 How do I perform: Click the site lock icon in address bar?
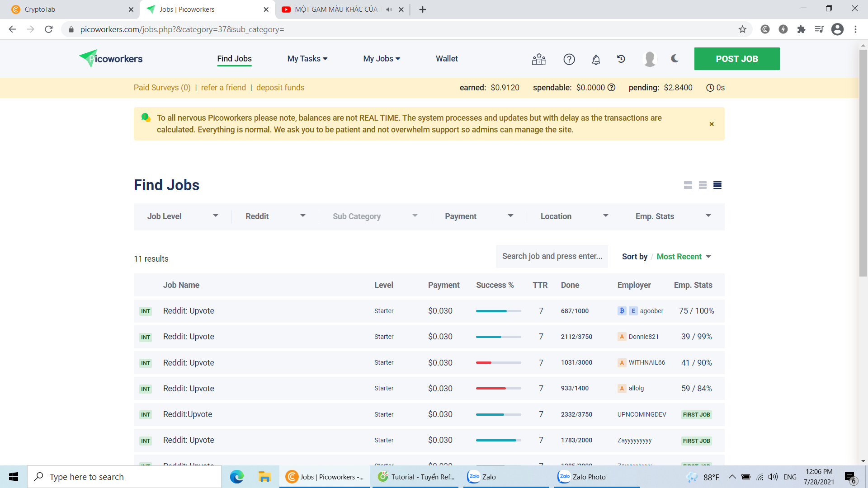(x=71, y=29)
